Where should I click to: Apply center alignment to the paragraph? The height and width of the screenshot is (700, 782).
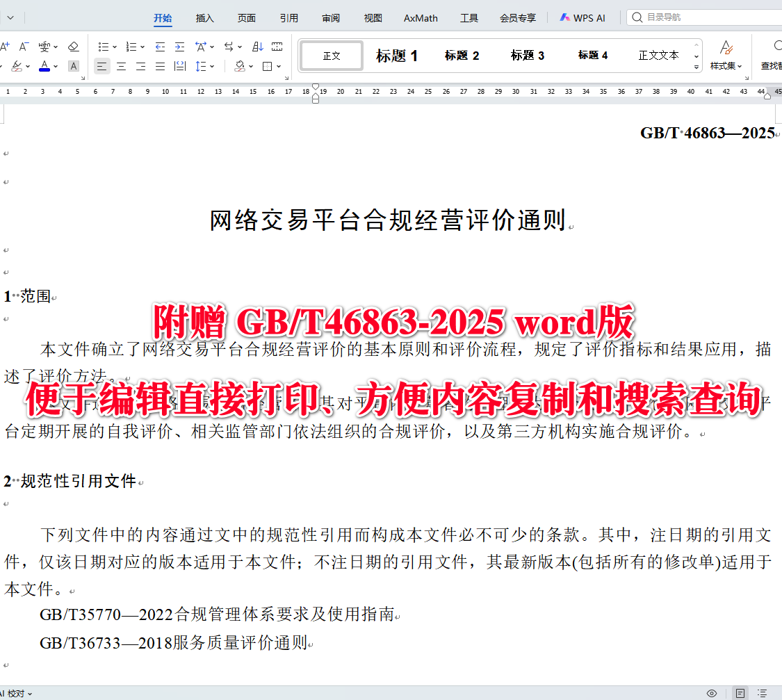point(122,66)
